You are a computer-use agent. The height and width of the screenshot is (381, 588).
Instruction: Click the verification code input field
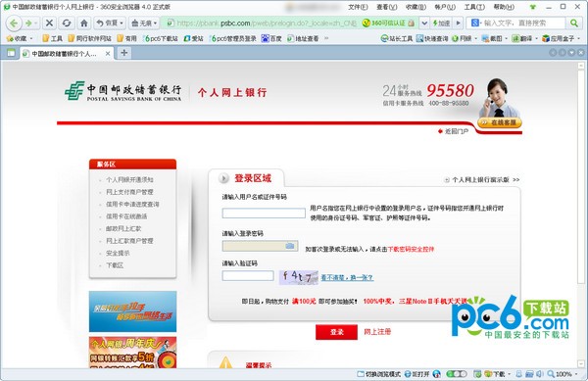248,276
